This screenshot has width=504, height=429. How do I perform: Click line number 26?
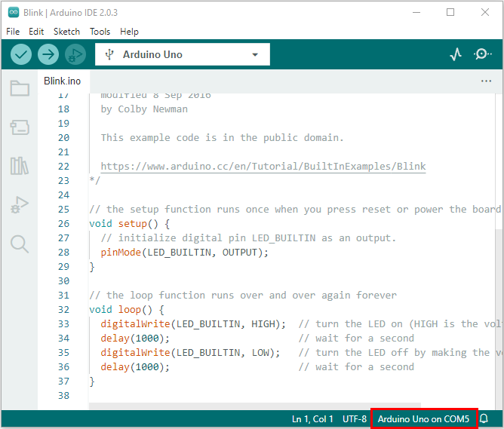pyautogui.click(x=63, y=223)
